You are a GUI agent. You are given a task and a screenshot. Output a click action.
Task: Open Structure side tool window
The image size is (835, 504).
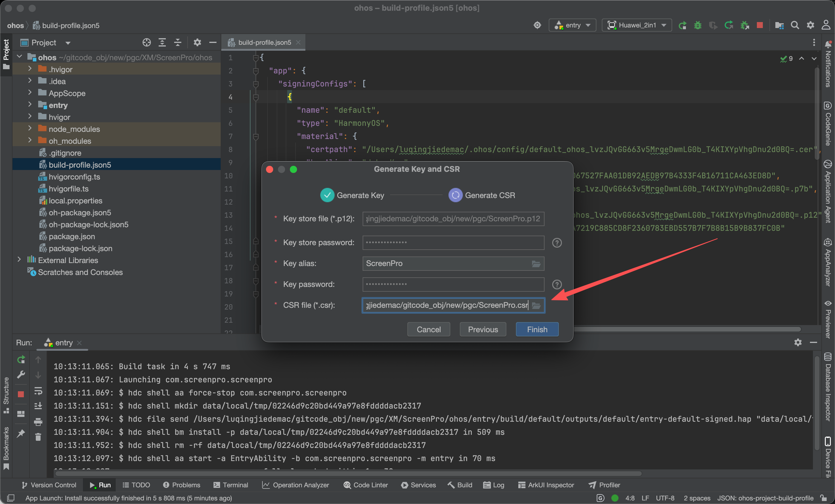coord(6,395)
